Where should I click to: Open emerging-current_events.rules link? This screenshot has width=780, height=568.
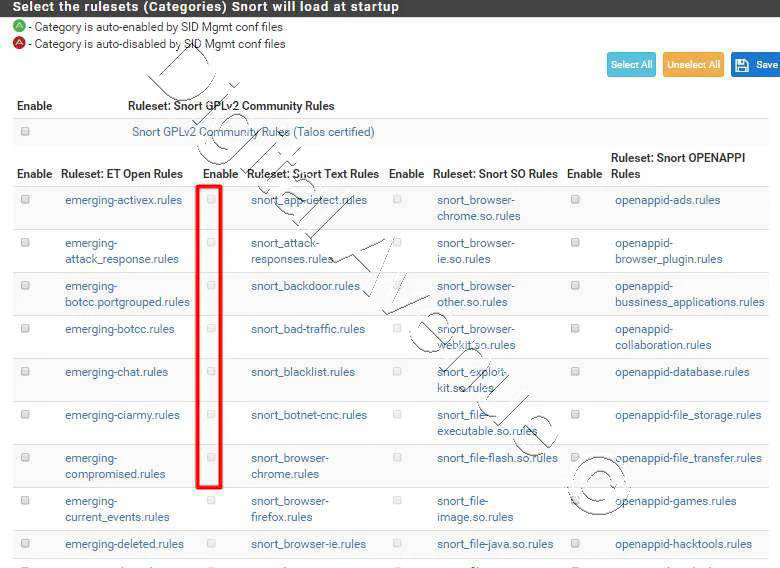click(x=117, y=509)
